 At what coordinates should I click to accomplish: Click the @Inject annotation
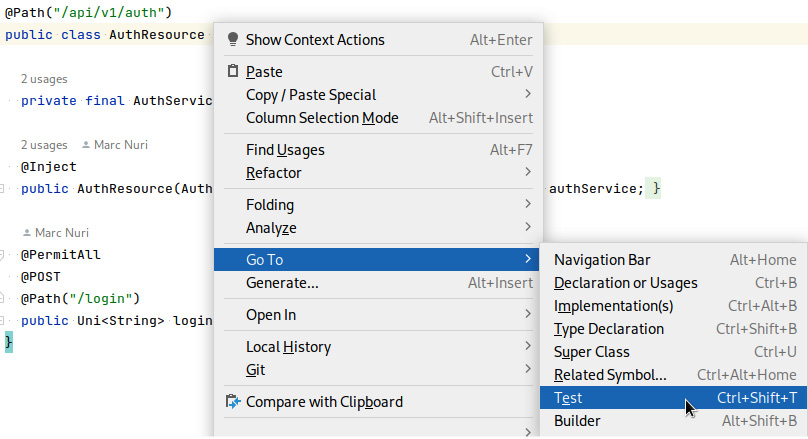pyautogui.click(x=48, y=166)
